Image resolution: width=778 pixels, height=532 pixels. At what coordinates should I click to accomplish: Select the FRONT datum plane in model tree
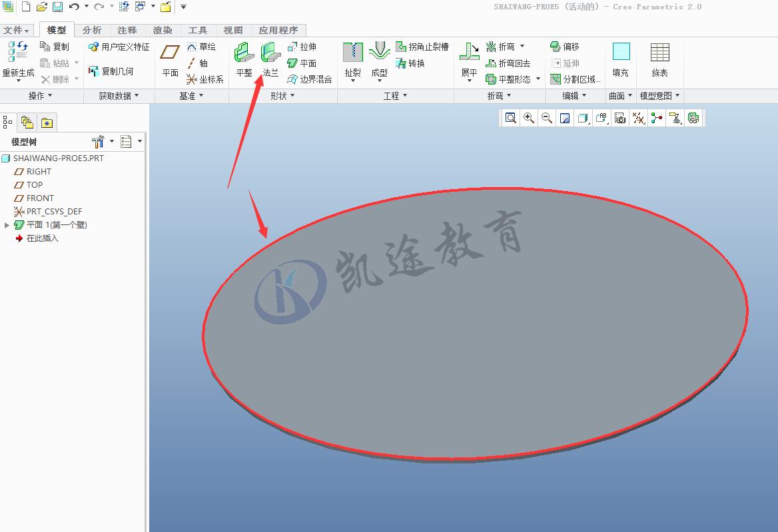point(40,198)
